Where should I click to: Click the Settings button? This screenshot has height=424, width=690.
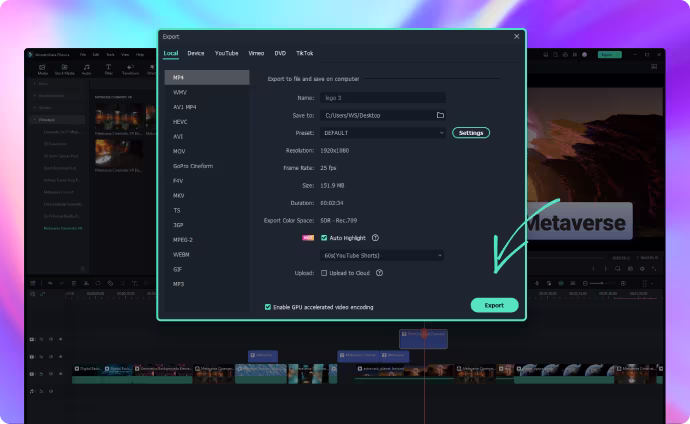tap(471, 133)
